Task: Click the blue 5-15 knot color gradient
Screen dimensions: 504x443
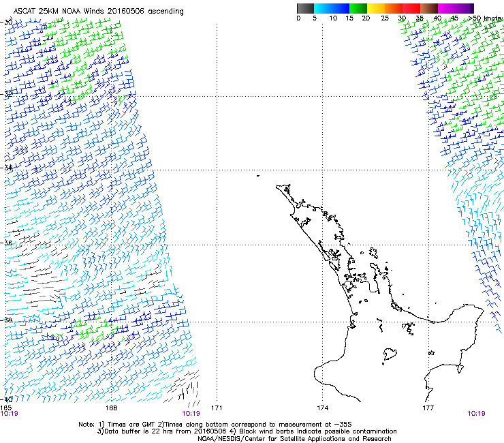Action: click(x=332, y=8)
